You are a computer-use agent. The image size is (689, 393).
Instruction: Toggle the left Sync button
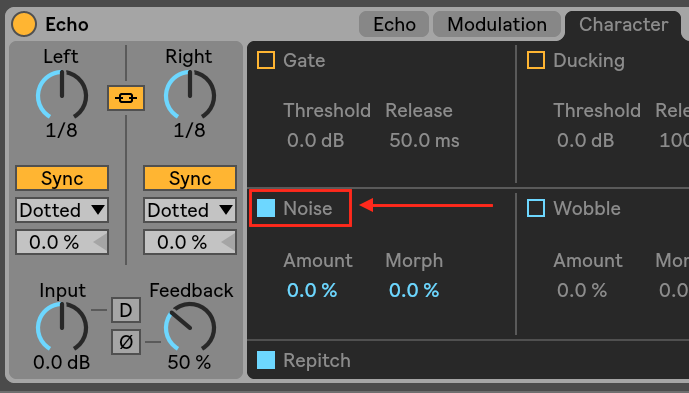[62, 178]
